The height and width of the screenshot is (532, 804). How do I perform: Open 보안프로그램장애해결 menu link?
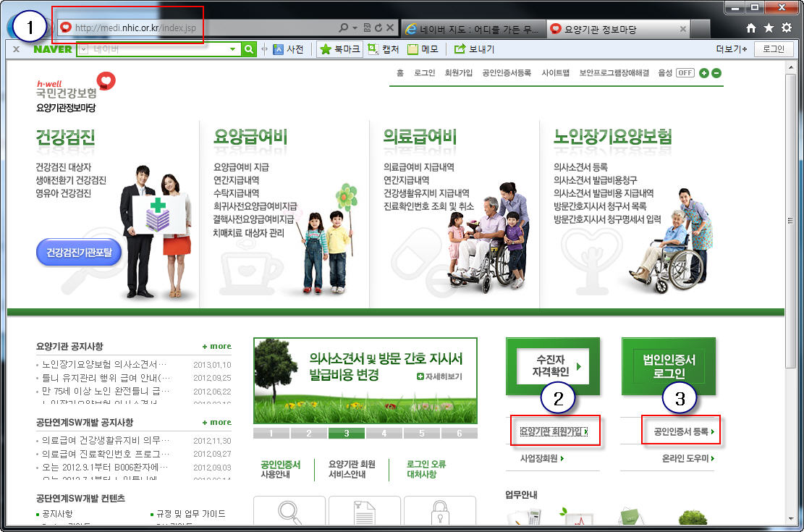pyautogui.click(x=614, y=73)
